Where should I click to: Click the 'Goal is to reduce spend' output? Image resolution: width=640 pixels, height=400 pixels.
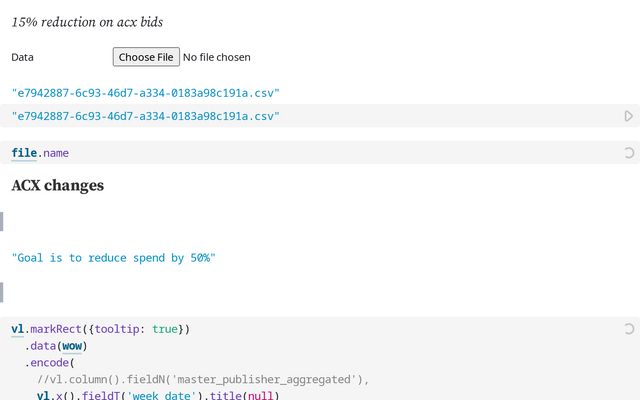(x=113, y=258)
